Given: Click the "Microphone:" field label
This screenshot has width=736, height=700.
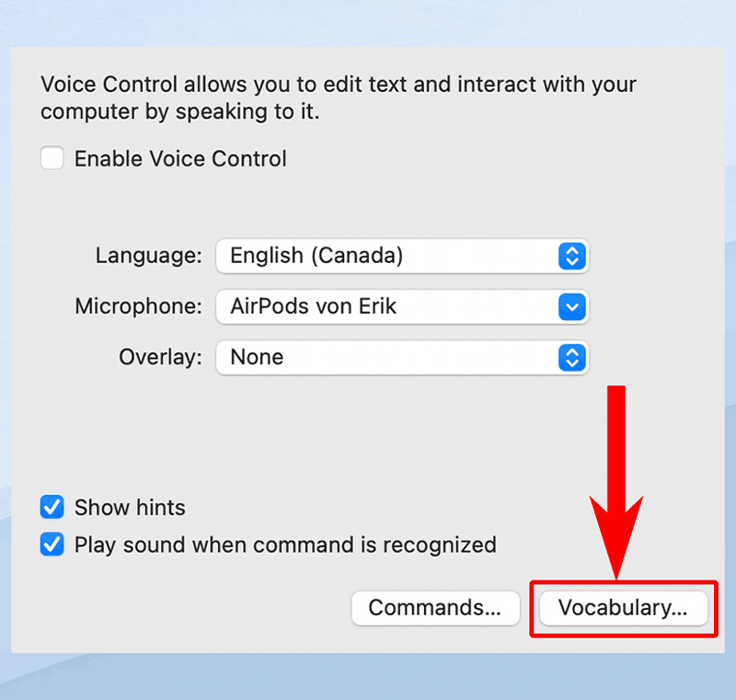Looking at the screenshot, I should pos(138,306).
